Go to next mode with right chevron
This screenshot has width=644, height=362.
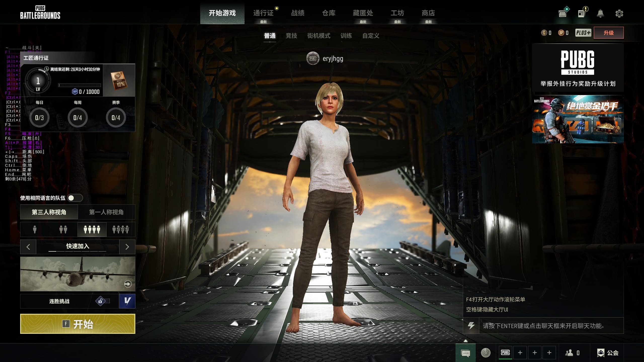pos(127,247)
